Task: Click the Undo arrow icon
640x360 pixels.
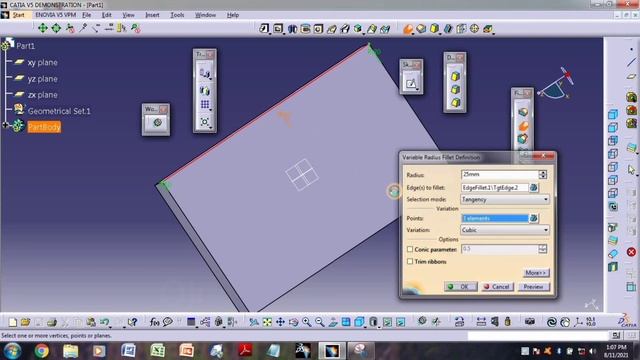Action: [104, 322]
